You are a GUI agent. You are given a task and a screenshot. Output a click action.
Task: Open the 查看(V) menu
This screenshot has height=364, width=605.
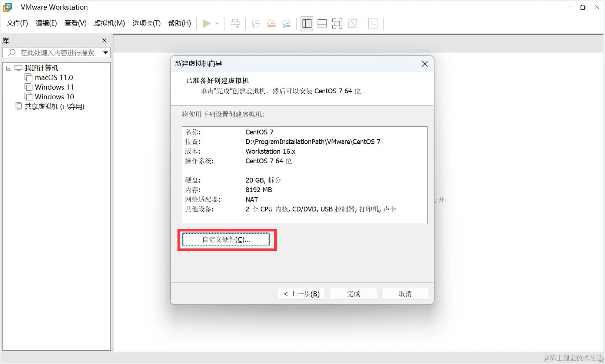click(76, 23)
